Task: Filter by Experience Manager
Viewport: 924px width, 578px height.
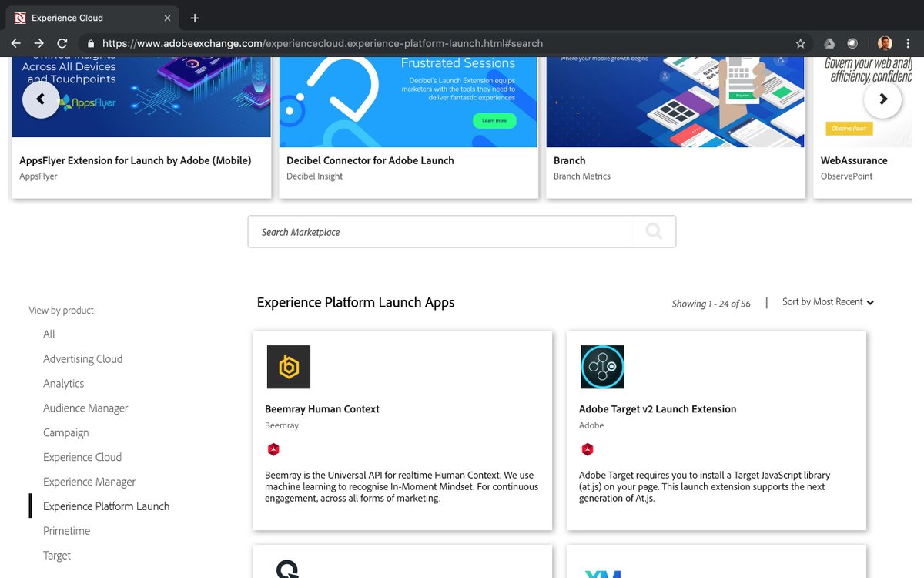Action: [x=89, y=482]
